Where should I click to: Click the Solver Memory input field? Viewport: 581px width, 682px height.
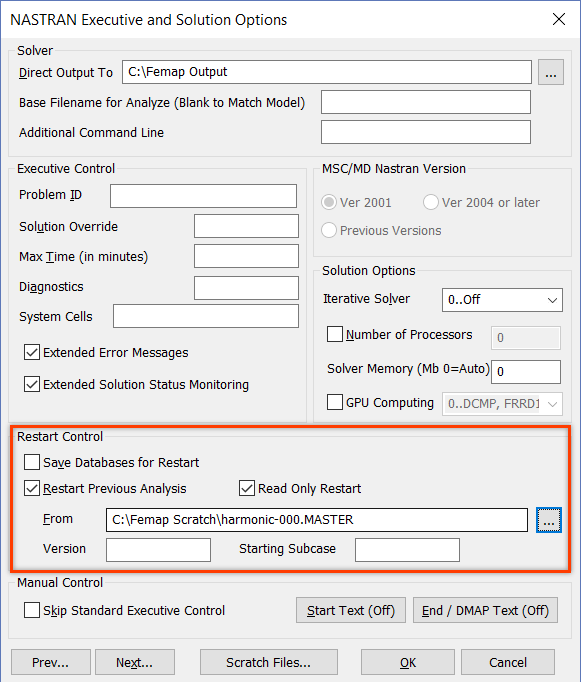(x=526, y=371)
